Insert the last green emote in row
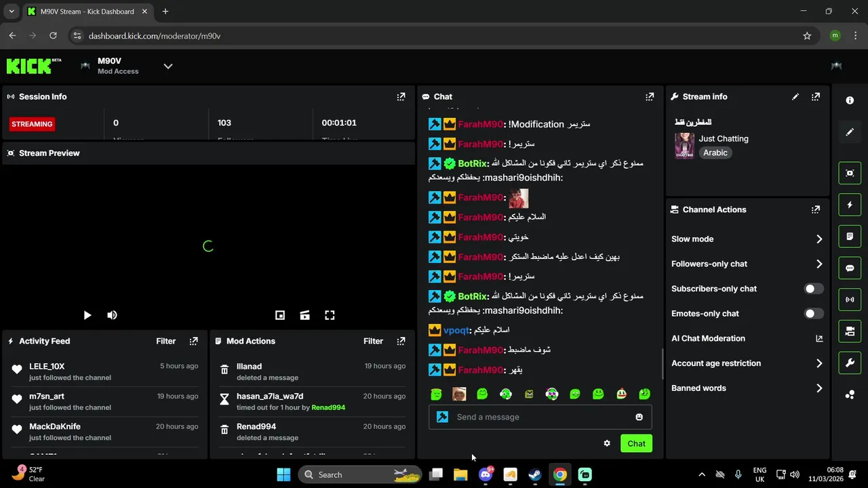This screenshot has height=488, width=868. pyautogui.click(x=644, y=394)
